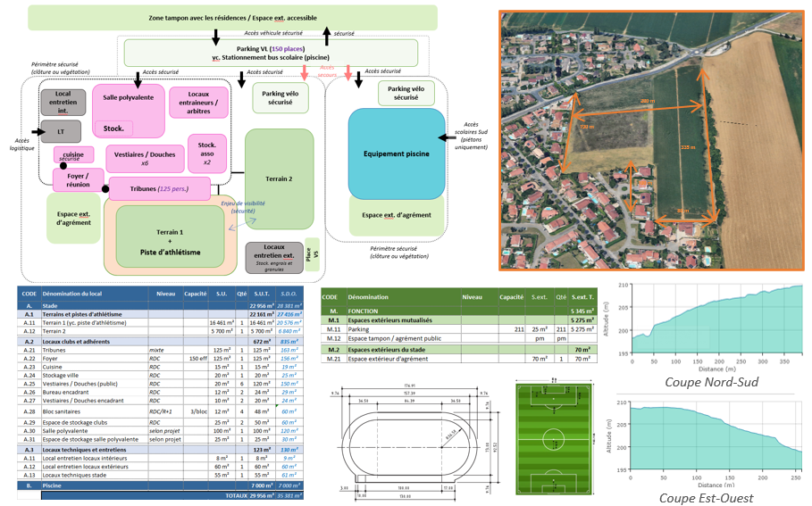Click the 'Local entretien locaux extérieurs' row

[x=160, y=466]
